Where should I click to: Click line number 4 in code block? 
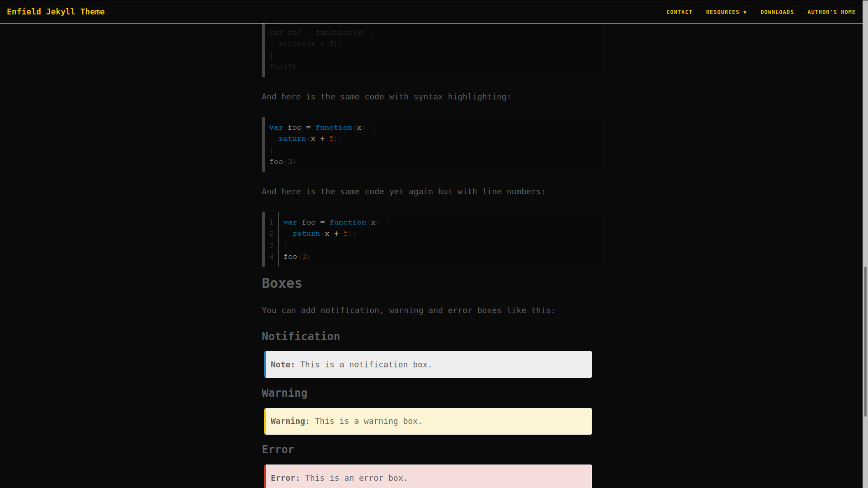271,257
